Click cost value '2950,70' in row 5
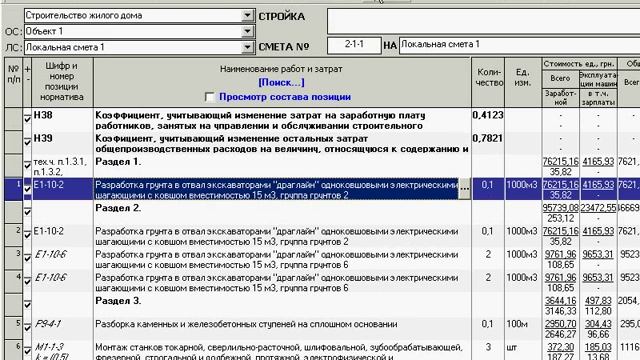The width and height of the screenshot is (640, 360). [560, 324]
